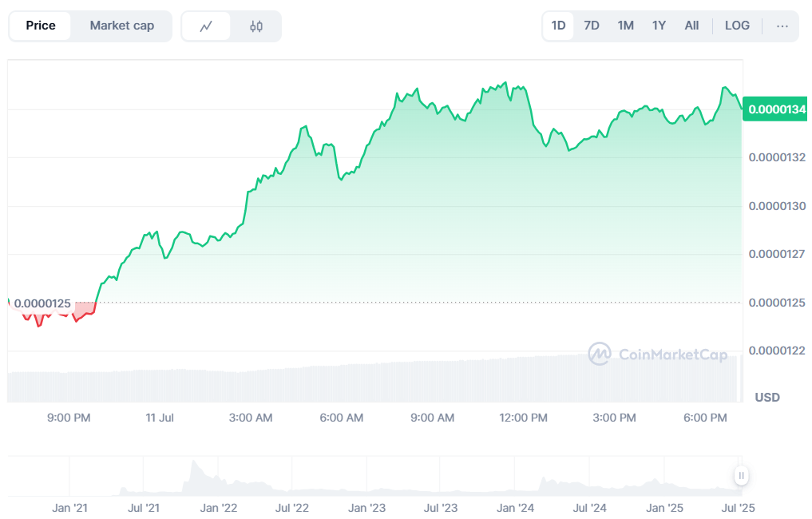
Task: Show All time price history
Action: (691, 26)
